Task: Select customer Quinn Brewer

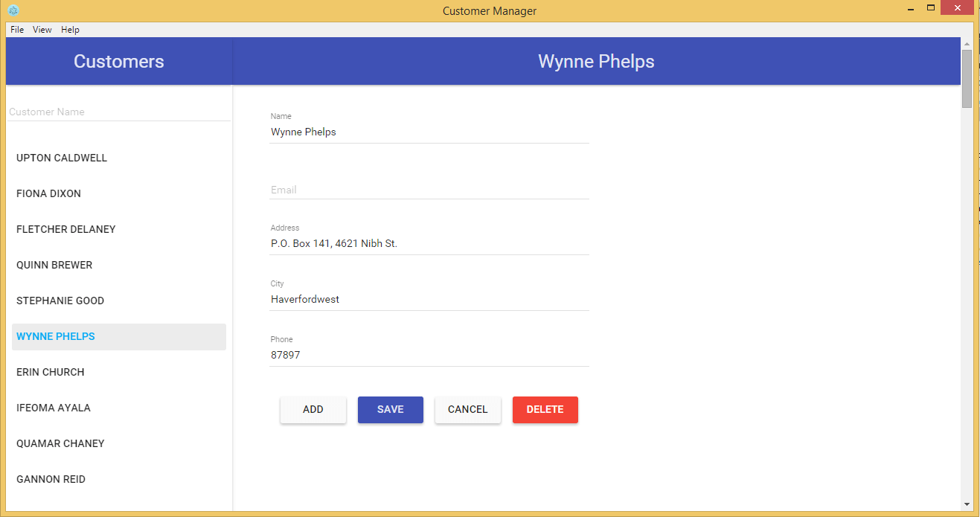Action: (119, 265)
